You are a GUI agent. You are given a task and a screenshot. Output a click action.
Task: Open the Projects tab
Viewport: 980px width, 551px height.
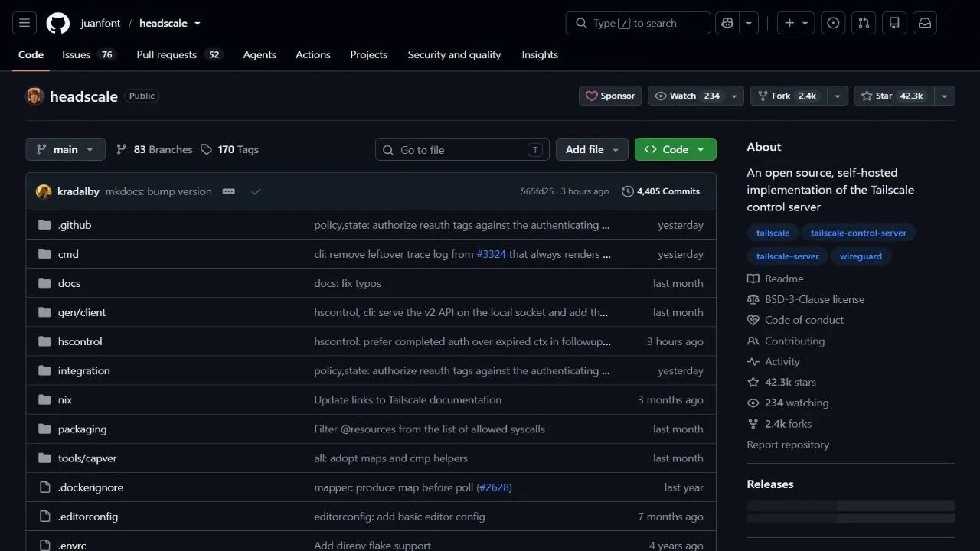click(x=369, y=54)
